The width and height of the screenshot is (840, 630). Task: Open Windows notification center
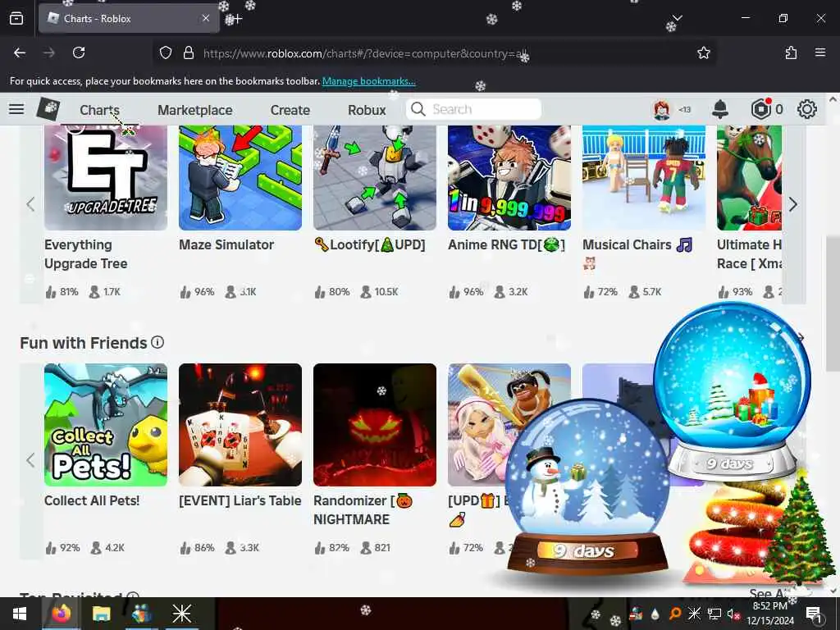click(814, 614)
